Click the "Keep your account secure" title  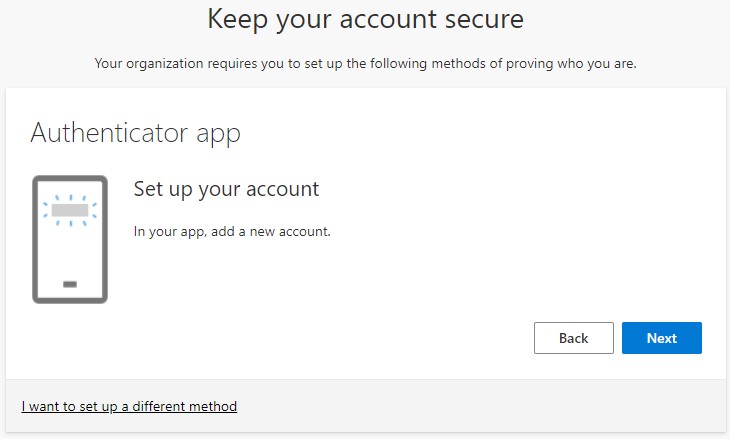point(365,19)
